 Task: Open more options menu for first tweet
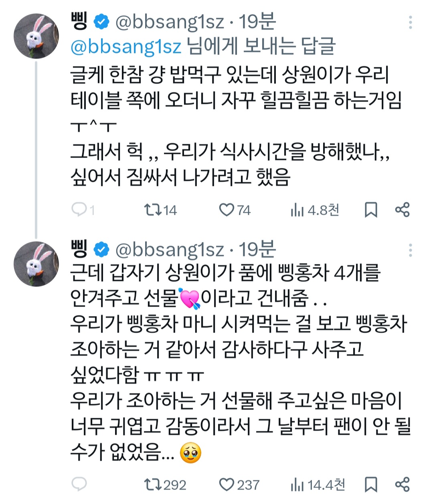(x=410, y=22)
